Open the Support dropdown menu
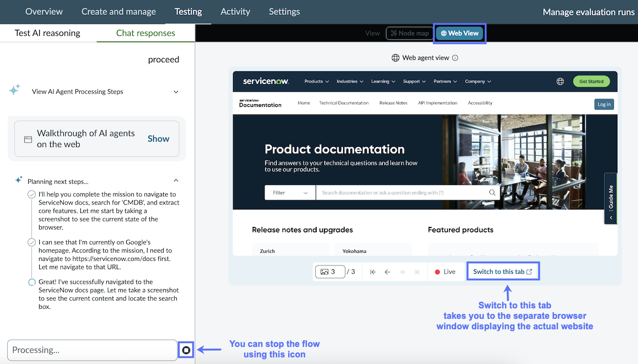Viewport: 638px width, 364px height. coord(414,82)
